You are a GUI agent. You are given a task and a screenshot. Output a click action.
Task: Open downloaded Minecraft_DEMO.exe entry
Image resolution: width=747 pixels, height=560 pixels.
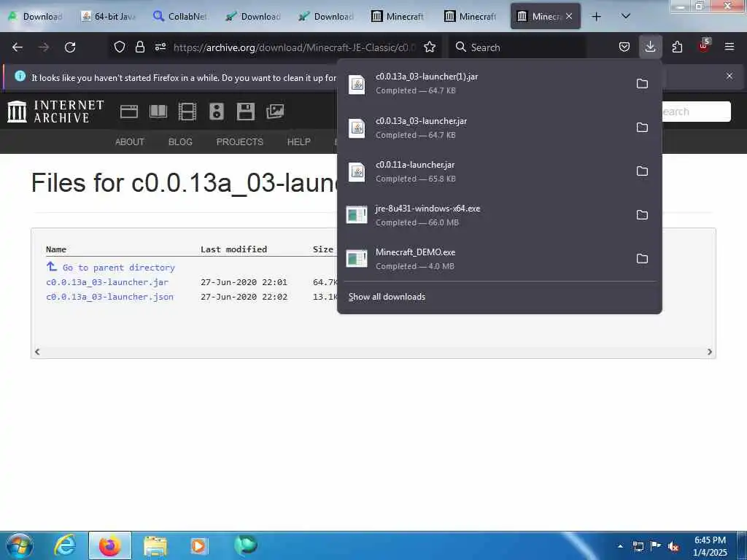pyautogui.click(x=484, y=259)
